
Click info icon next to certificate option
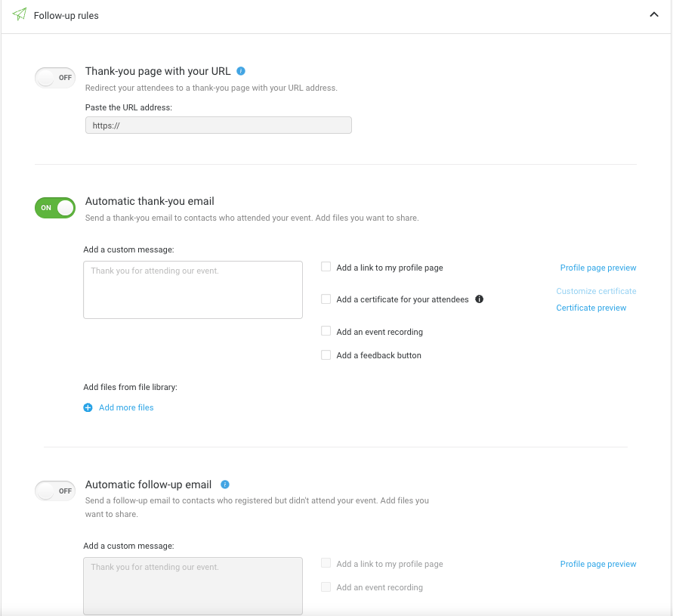click(479, 299)
